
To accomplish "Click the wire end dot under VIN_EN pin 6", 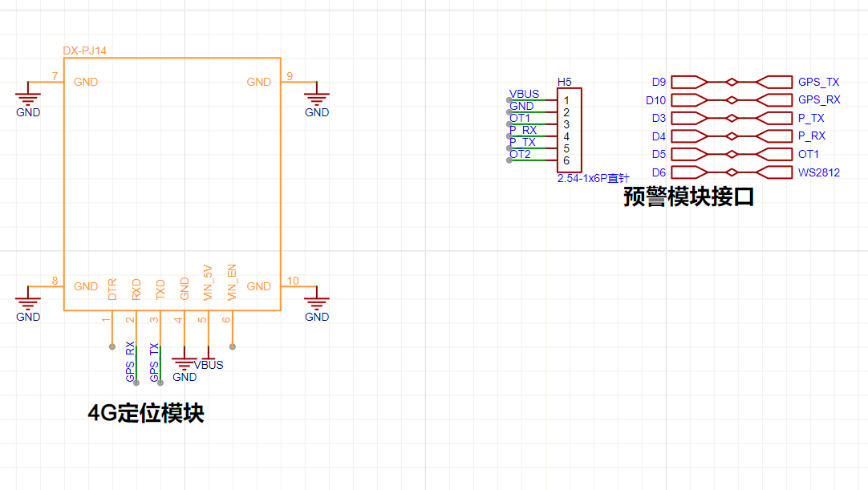I will (x=233, y=346).
